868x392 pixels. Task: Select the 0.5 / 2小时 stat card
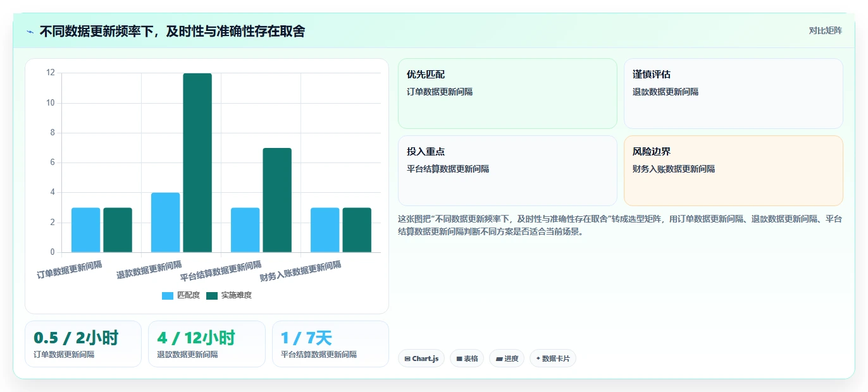click(x=83, y=344)
